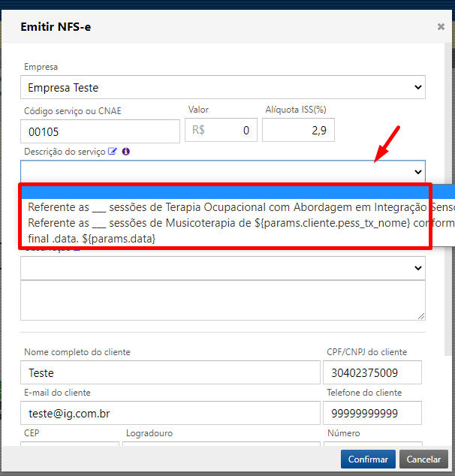
Task: Open the observation dropdown above the textarea
Action: click(223, 268)
